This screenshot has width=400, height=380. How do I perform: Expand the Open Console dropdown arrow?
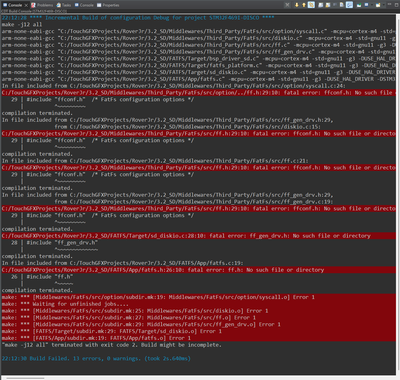pyautogui.click(x=383, y=5)
